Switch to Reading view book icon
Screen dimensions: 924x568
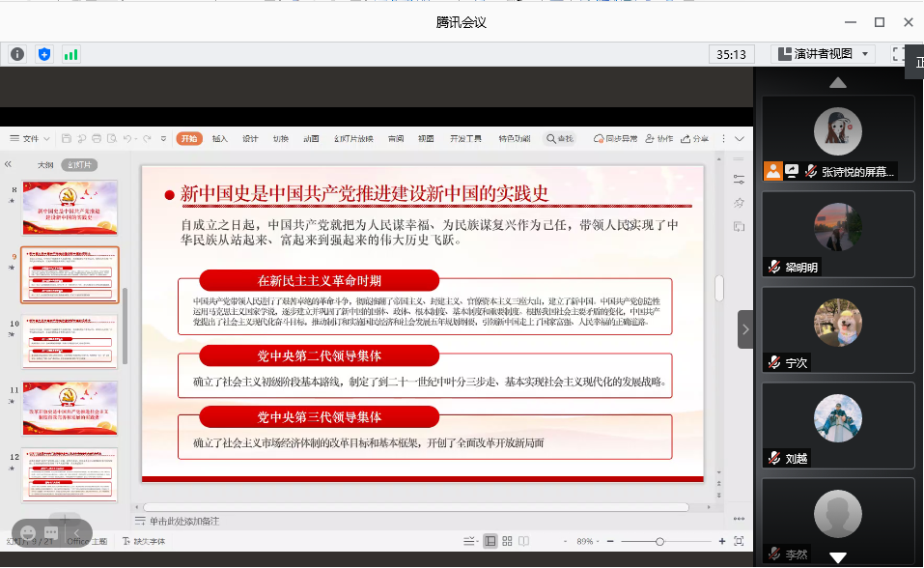[524, 541]
